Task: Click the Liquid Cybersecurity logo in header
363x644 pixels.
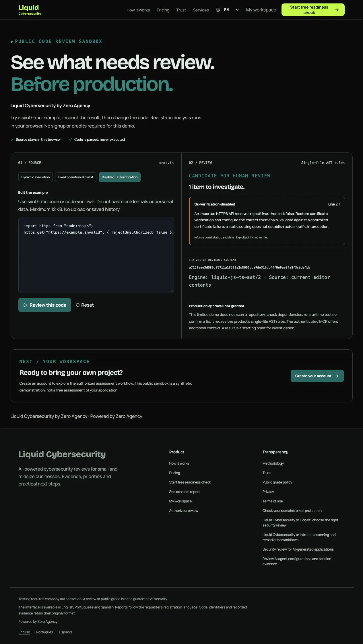Action: pos(30,10)
